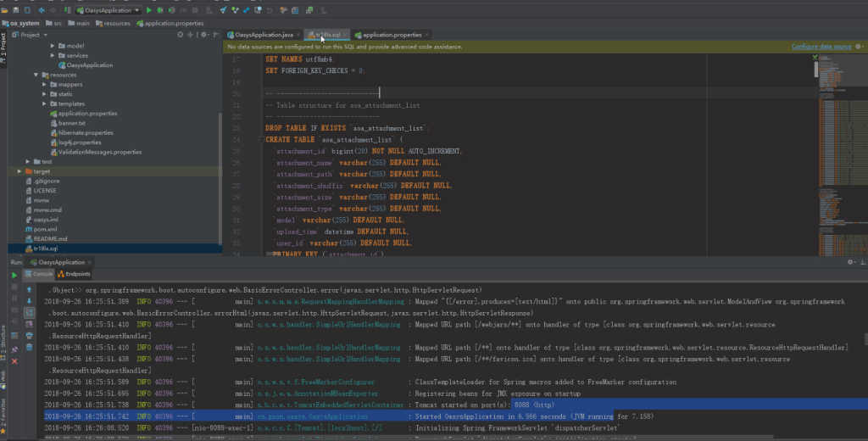Viewport: 868px width, 441px height.
Task: Expand the services folder
Action: pos(53,55)
